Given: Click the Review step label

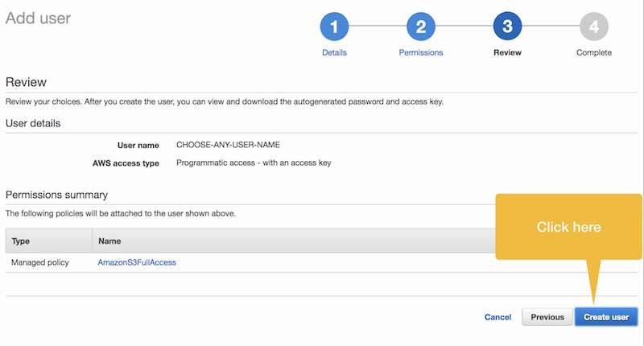Looking at the screenshot, I should coord(507,52).
